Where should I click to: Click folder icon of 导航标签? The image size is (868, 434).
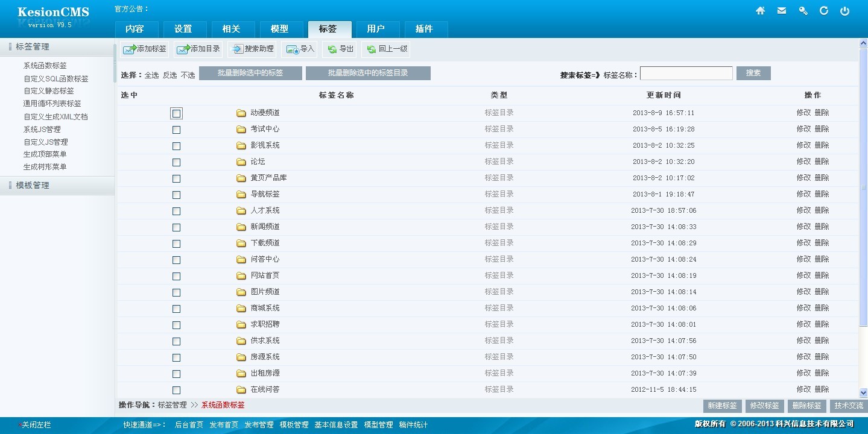click(241, 194)
